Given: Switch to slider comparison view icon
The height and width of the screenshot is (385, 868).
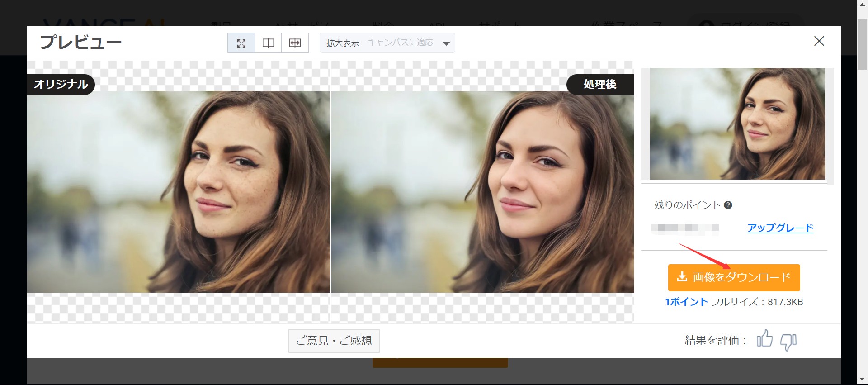Looking at the screenshot, I should (x=295, y=43).
